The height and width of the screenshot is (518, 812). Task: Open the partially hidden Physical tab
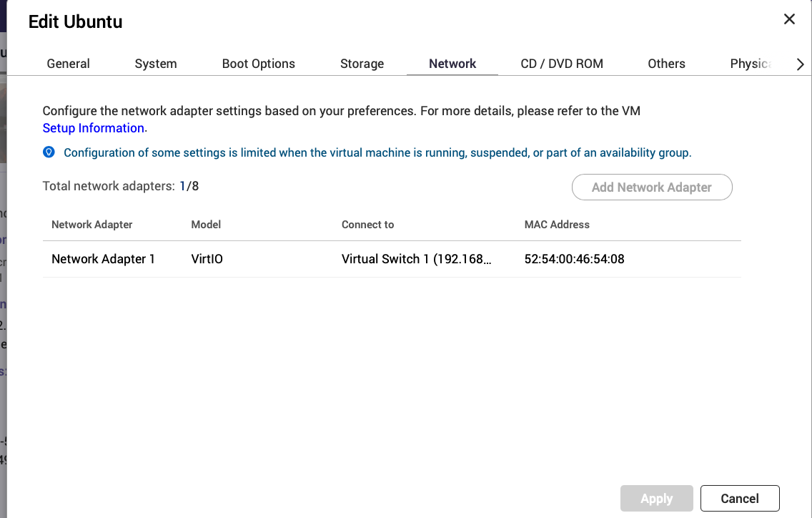tap(750, 64)
